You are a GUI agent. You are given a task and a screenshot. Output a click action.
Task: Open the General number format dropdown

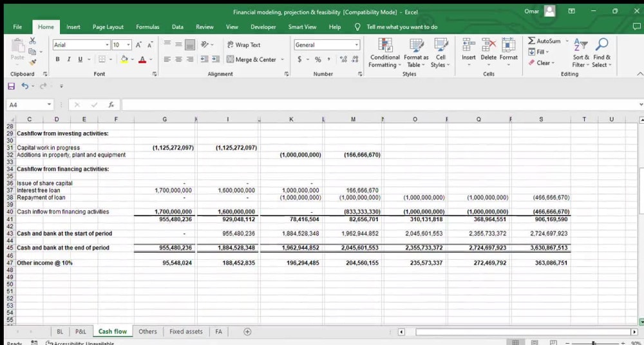pyautogui.click(x=357, y=45)
